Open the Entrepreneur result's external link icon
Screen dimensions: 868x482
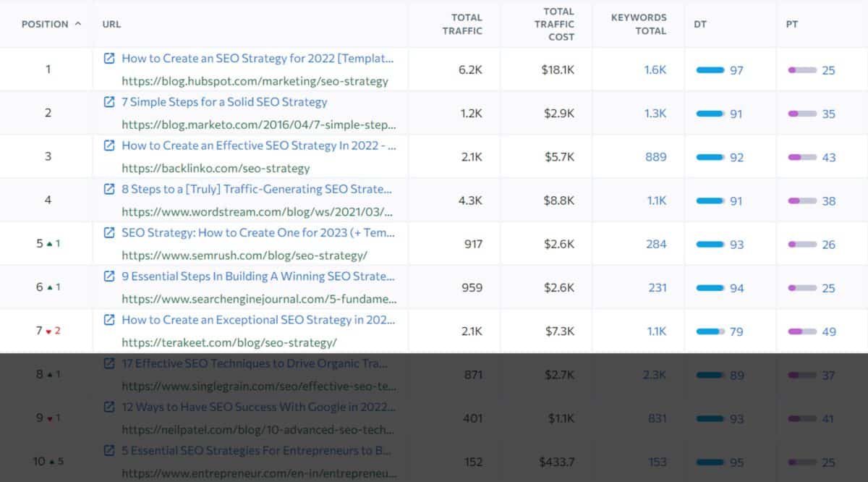tap(109, 450)
